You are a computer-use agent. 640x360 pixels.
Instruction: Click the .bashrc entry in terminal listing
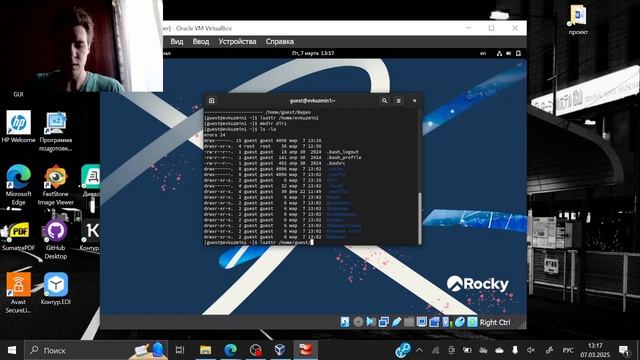pyautogui.click(x=336, y=163)
